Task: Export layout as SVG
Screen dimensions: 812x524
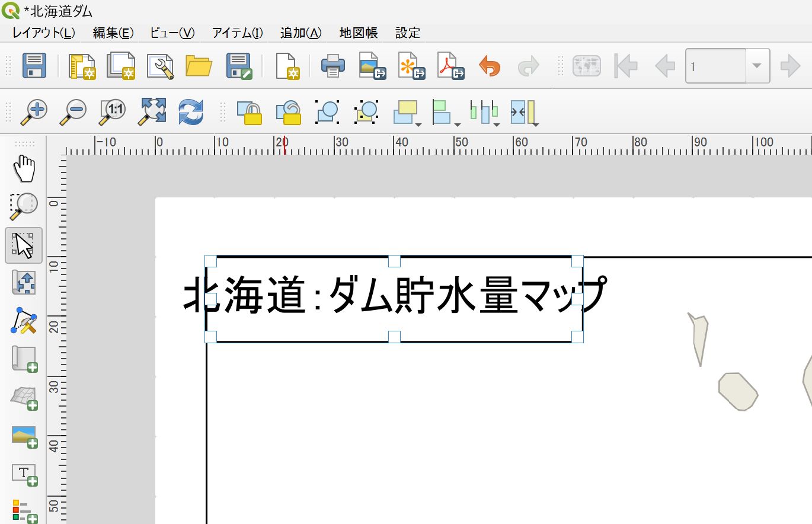Action: click(412, 66)
